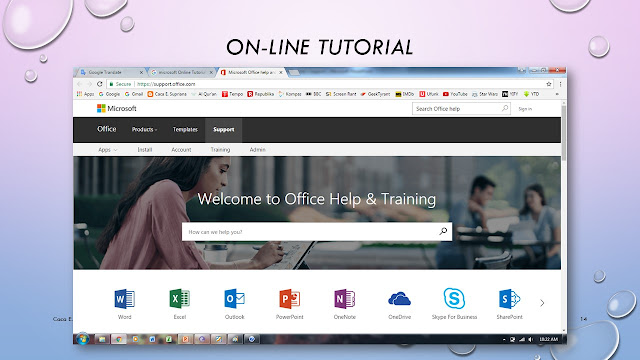Screen dimensions: 640x360
Task: Click the Sign in link
Action: [x=525, y=109]
